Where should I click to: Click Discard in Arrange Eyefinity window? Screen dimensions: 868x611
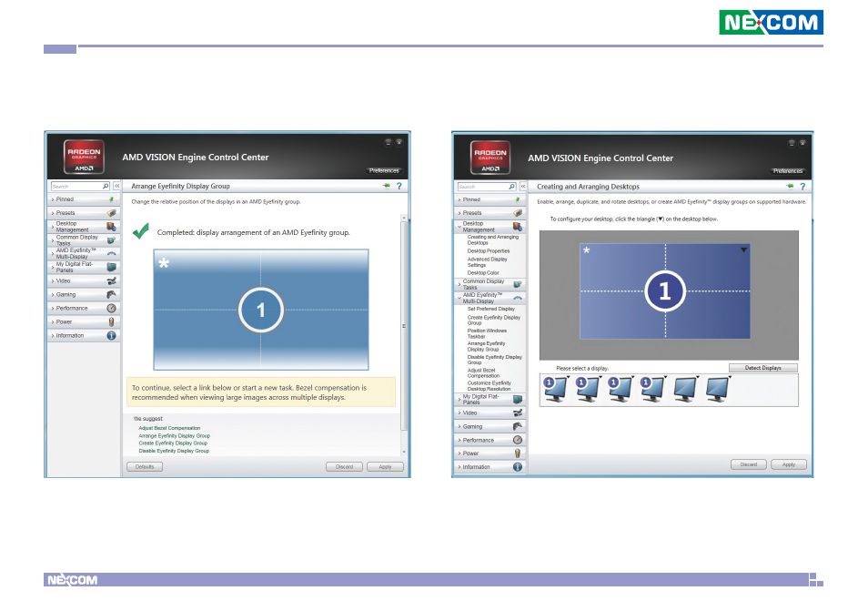pos(344,467)
